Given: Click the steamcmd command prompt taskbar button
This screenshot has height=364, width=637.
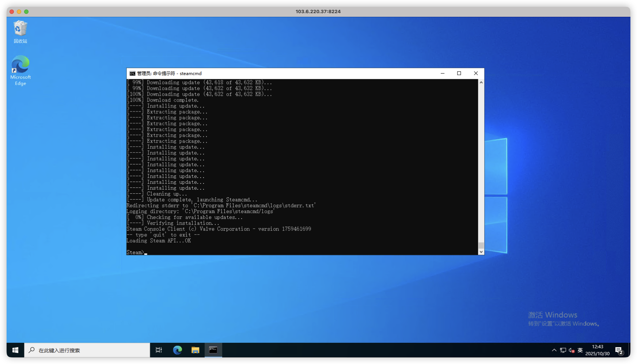Looking at the screenshot, I should click(213, 350).
